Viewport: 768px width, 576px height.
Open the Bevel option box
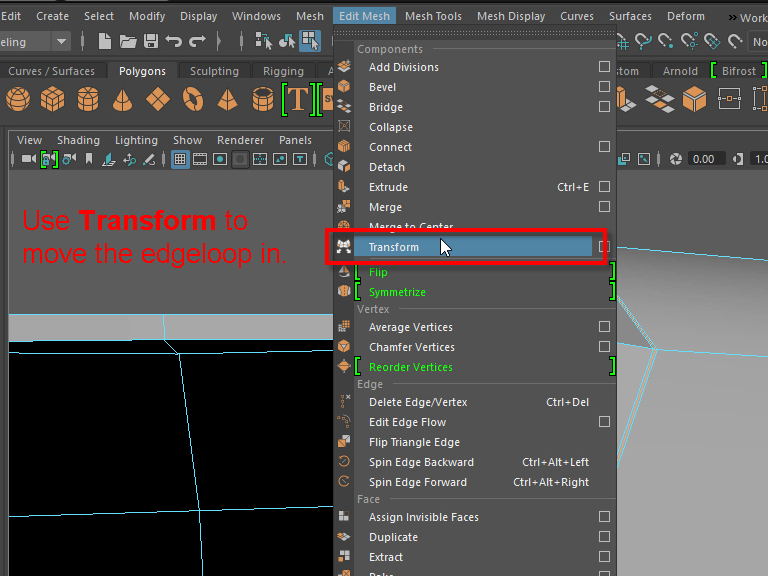click(x=604, y=87)
